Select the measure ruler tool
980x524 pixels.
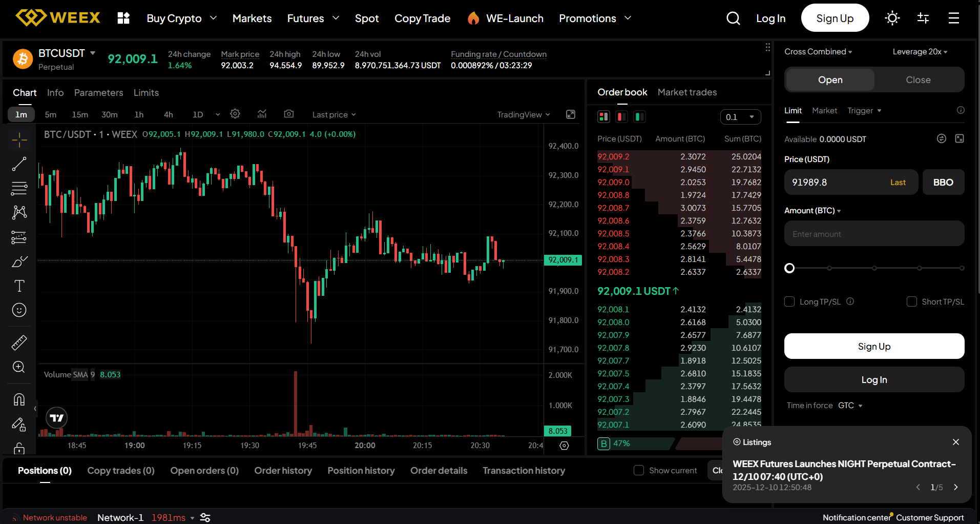click(19, 342)
